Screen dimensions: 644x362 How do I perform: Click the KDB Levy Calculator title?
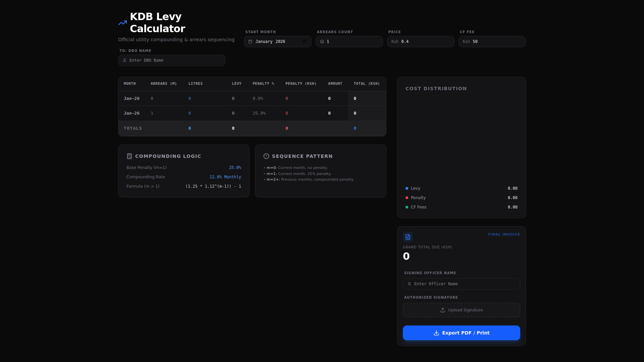point(157,22)
